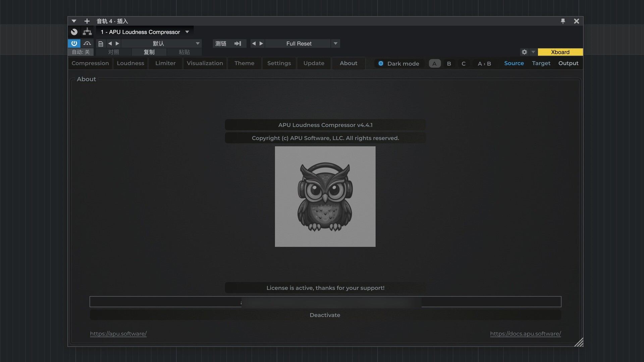
Task: Toggle Dark mode radio button
Action: point(381,63)
